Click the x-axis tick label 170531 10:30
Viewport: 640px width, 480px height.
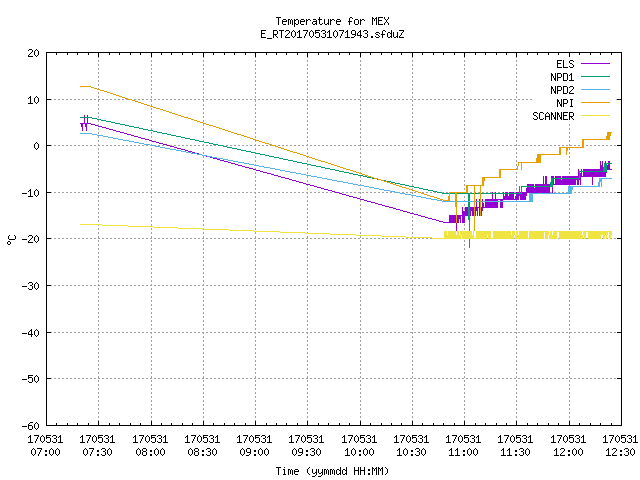coord(411,446)
